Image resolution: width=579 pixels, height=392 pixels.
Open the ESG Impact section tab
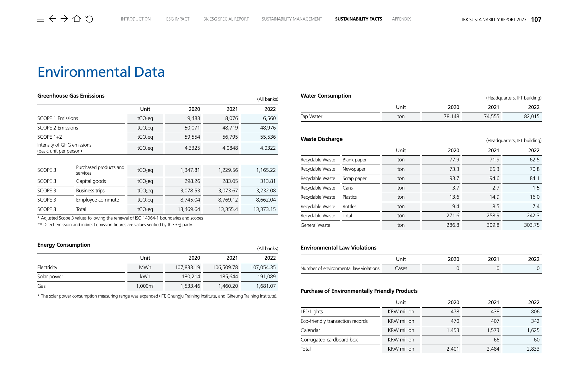[x=178, y=19]
